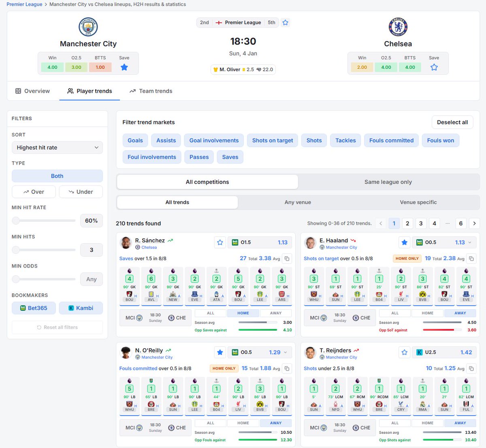The height and width of the screenshot is (448, 486).
Task: Expand N. O'Reilly O0.5 odds dropdown
Action: coord(285,352)
